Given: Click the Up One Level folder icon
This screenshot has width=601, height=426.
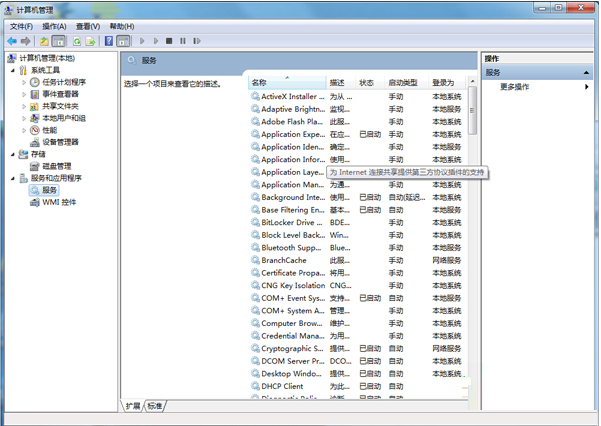Looking at the screenshot, I should point(44,41).
